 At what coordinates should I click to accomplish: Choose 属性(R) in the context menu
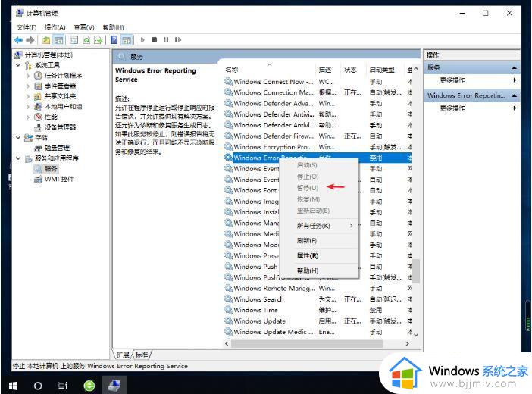click(319, 255)
